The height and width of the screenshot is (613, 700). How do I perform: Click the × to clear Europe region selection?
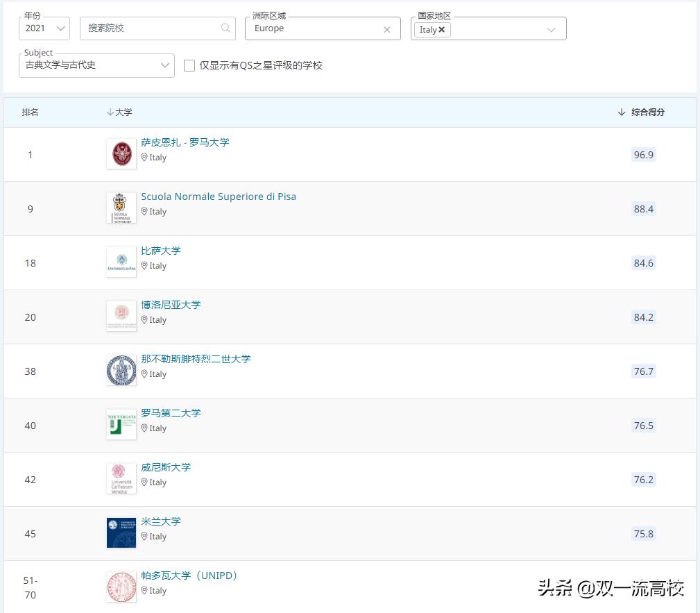point(386,29)
